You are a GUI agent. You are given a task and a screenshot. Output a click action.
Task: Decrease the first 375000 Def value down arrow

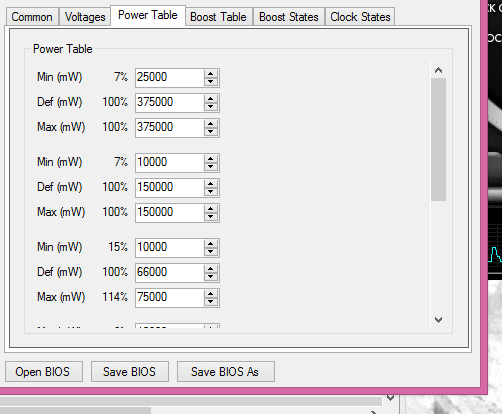(x=211, y=107)
